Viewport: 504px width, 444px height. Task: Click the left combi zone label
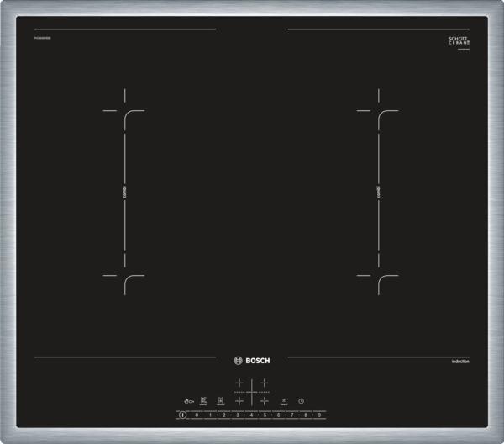pyautogui.click(x=124, y=192)
